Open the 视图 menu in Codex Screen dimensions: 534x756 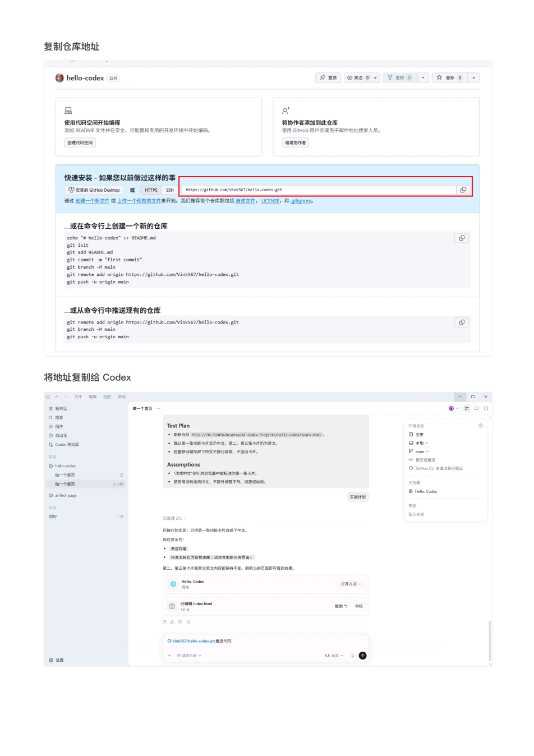coord(107,397)
